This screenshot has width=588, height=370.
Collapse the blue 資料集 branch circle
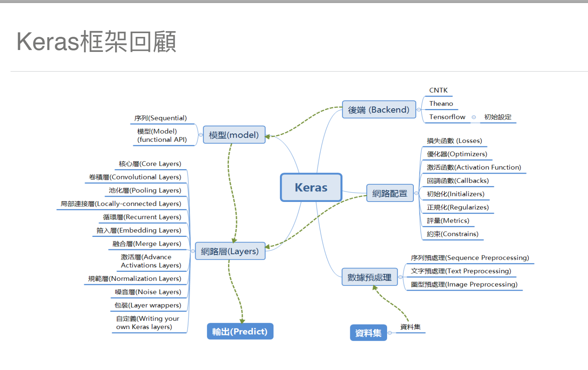point(390,333)
